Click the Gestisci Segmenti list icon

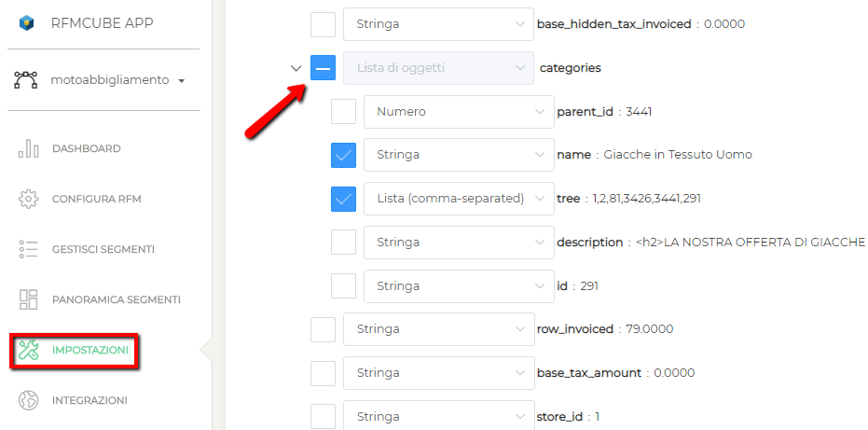(28, 249)
